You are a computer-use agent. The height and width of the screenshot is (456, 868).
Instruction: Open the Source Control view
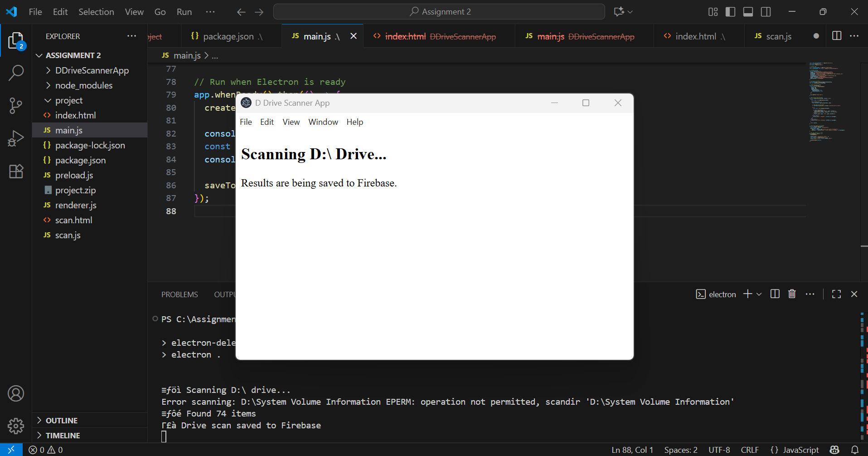point(16,106)
